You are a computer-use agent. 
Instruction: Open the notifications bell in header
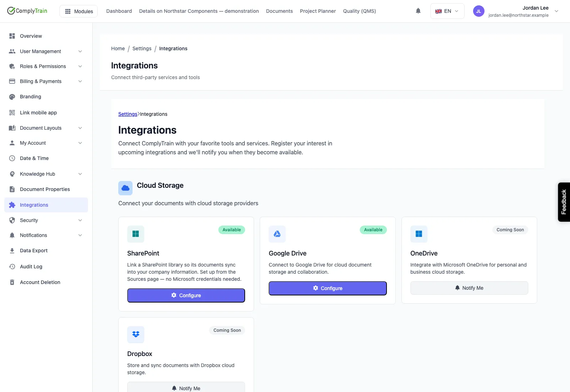tap(418, 11)
